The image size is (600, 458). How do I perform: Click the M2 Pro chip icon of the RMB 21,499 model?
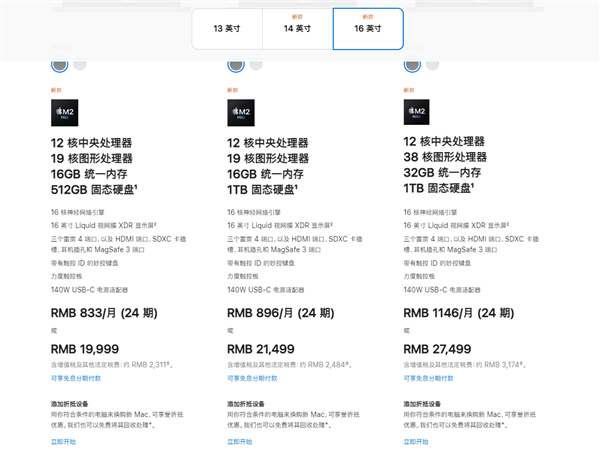[x=240, y=111]
